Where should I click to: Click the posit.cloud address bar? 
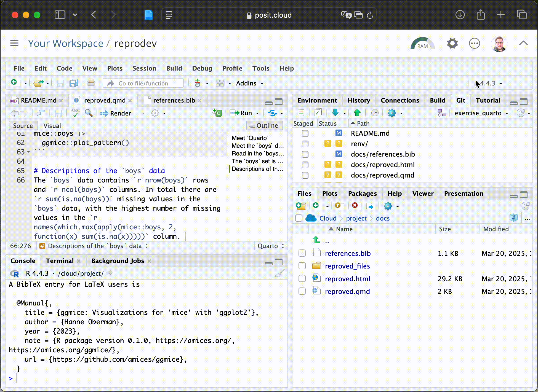(269, 15)
